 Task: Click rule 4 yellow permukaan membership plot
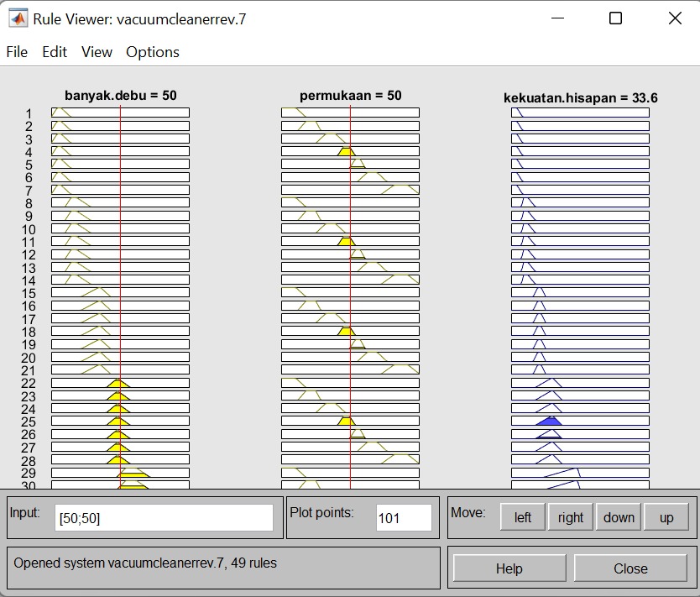(351, 151)
